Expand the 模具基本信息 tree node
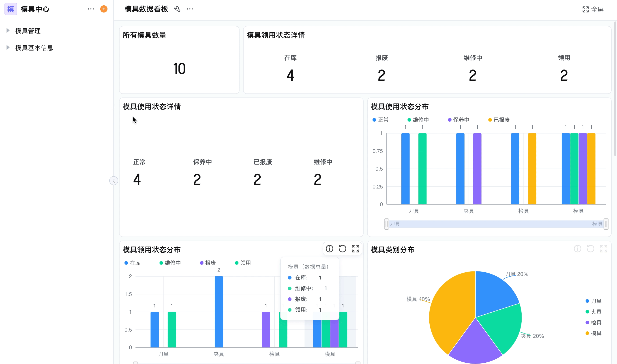 click(8, 47)
